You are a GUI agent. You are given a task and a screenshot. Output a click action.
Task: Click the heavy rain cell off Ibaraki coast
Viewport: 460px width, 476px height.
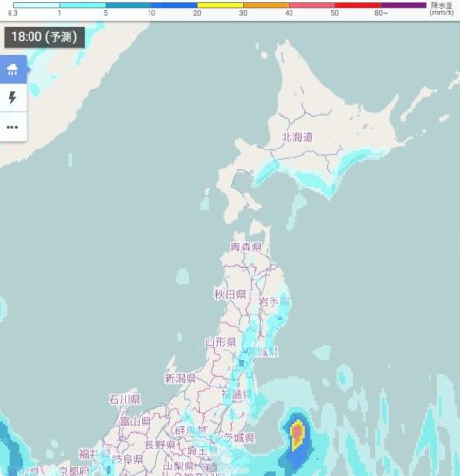click(297, 434)
